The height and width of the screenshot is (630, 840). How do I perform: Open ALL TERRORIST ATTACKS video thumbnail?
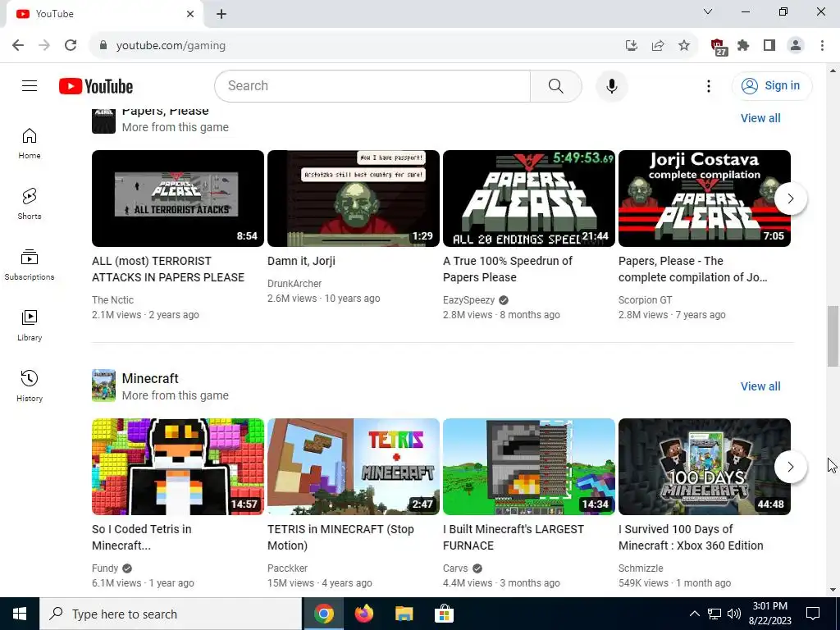(178, 199)
